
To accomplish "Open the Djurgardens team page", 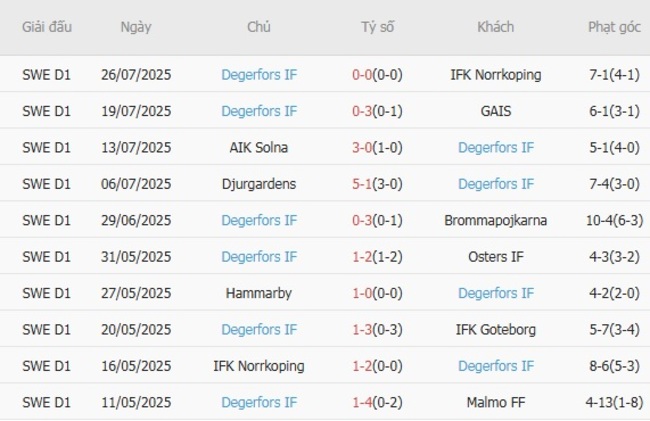I will 259,184.
